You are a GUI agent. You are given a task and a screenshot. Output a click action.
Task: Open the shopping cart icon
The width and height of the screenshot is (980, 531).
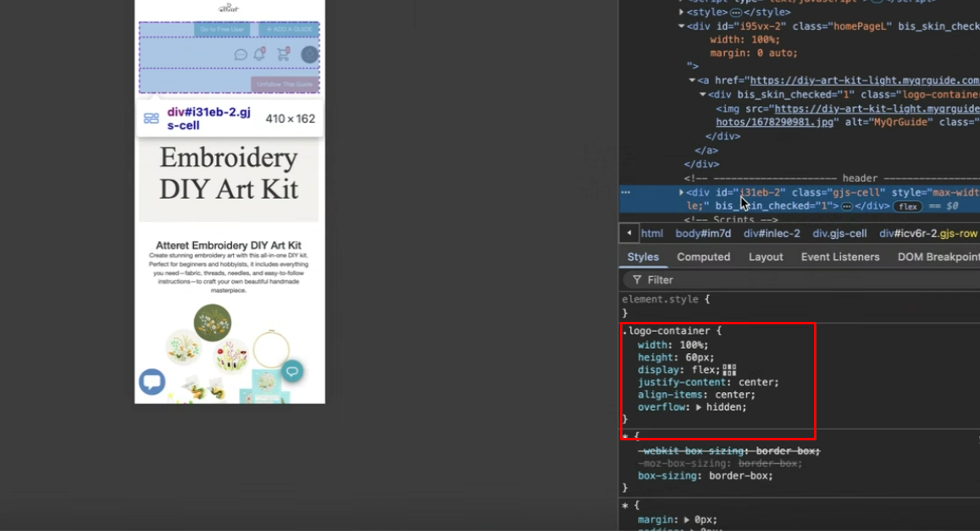pyautogui.click(x=283, y=54)
